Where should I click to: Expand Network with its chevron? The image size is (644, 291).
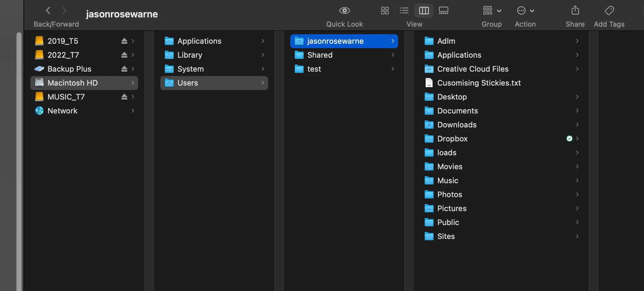[133, 111]
